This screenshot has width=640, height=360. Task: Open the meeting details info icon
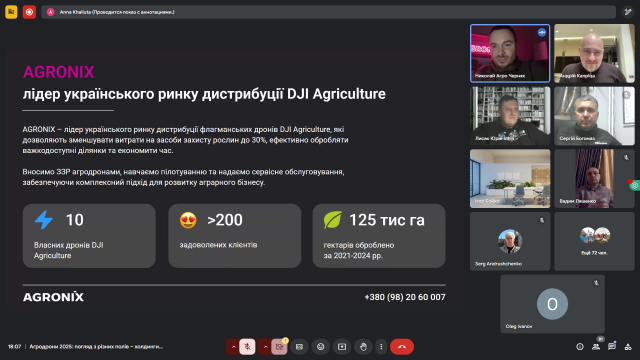point(580,347)
